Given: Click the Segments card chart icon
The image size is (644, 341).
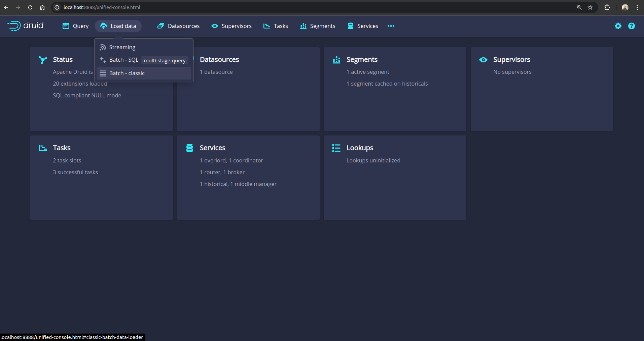Looking at the screenshot, I should click(x=336, y=60).
